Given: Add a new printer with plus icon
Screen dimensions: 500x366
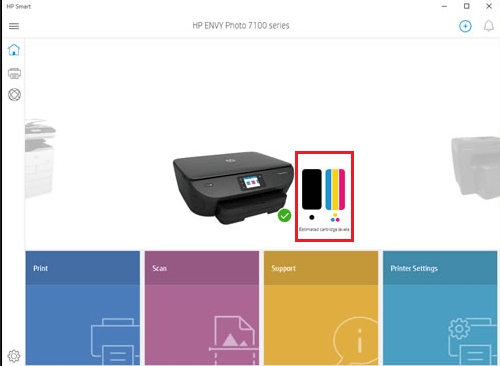Looking at the screenshot, I should (465, 26).
